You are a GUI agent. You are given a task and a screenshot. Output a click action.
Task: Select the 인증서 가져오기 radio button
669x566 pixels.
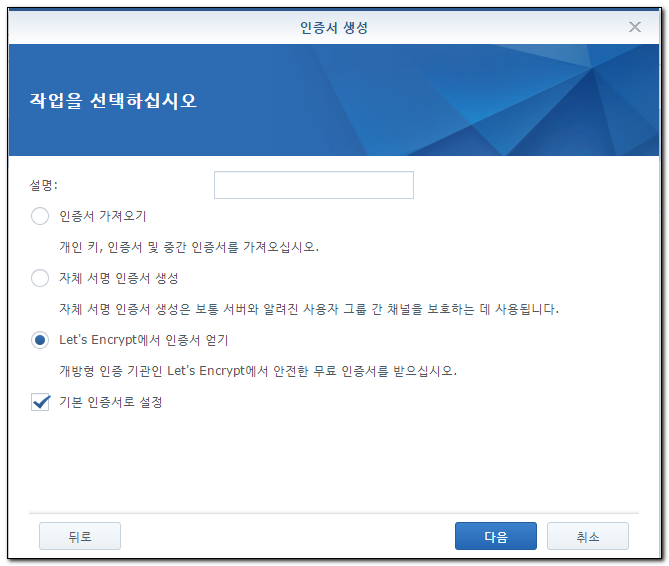(40, 216)
